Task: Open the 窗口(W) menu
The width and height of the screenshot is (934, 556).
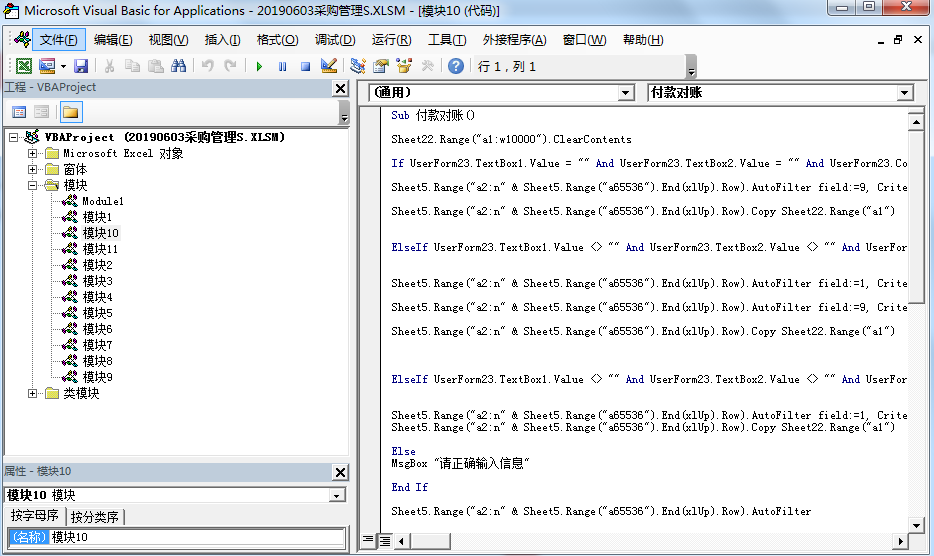Action: click(584, 40)
